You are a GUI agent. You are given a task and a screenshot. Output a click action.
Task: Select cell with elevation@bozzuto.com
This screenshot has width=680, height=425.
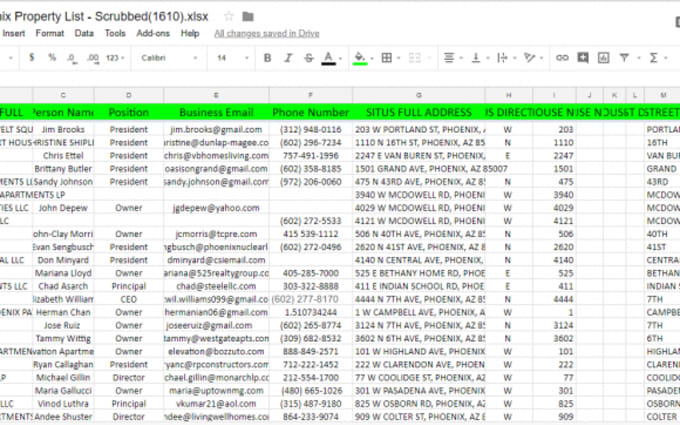(216, 351)
